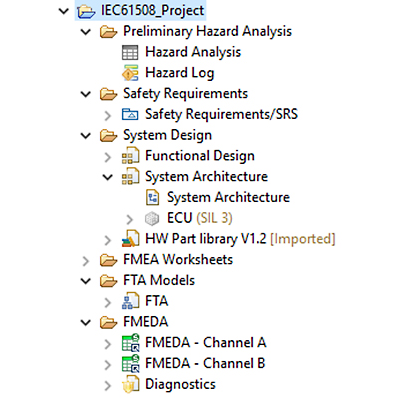Click the FTA Models folder icon
400x398 pixels.
108,281
